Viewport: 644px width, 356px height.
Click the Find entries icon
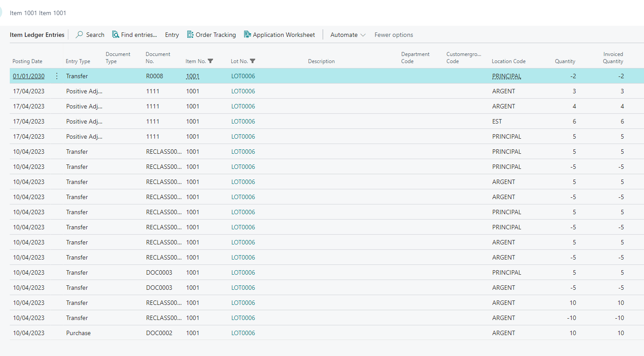pos(116,35)
